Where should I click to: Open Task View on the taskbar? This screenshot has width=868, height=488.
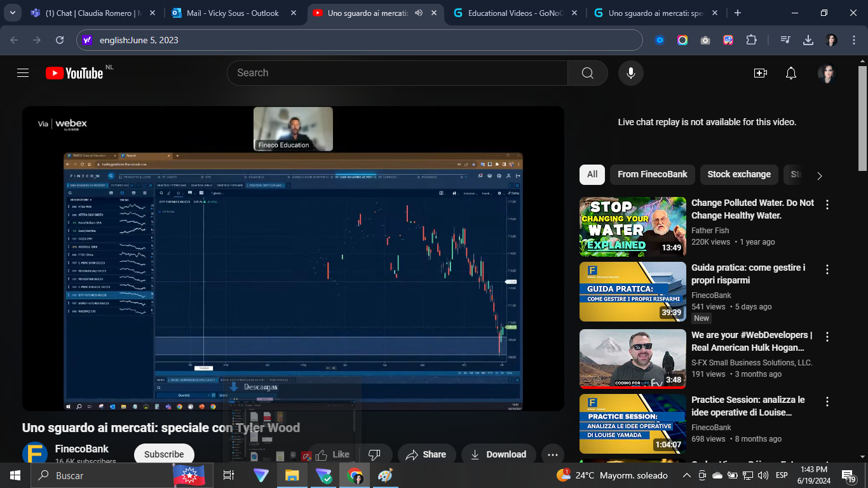229,475
